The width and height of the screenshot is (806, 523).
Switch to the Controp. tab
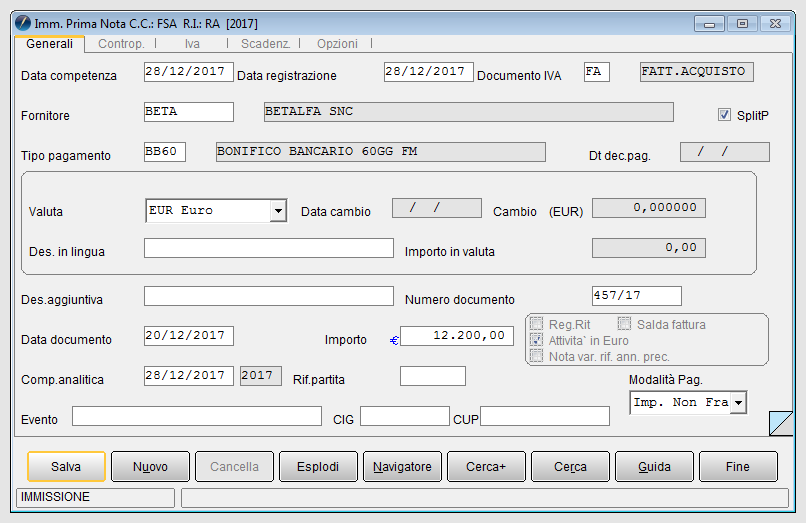(x=121, y=44)
